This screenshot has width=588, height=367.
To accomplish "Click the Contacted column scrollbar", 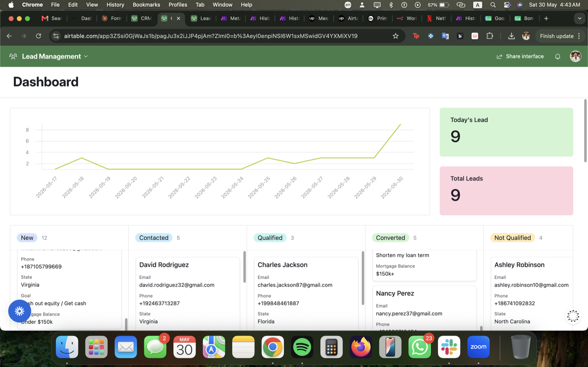I will click(x=245, y=267).
